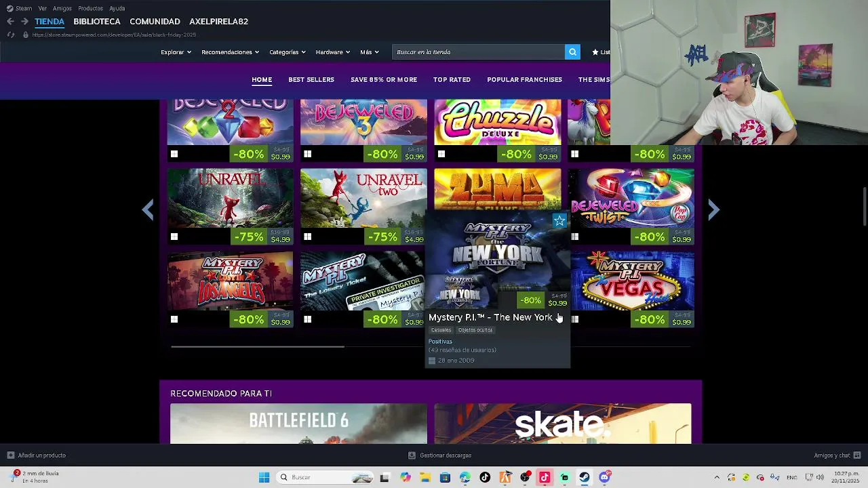Open the Battlefield 6 recommended banner
This screenshot has height=488, width=868.
pos(298,424)
